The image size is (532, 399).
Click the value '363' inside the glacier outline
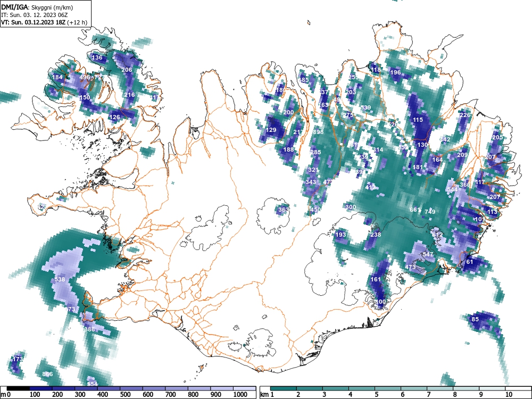(284, 209)
